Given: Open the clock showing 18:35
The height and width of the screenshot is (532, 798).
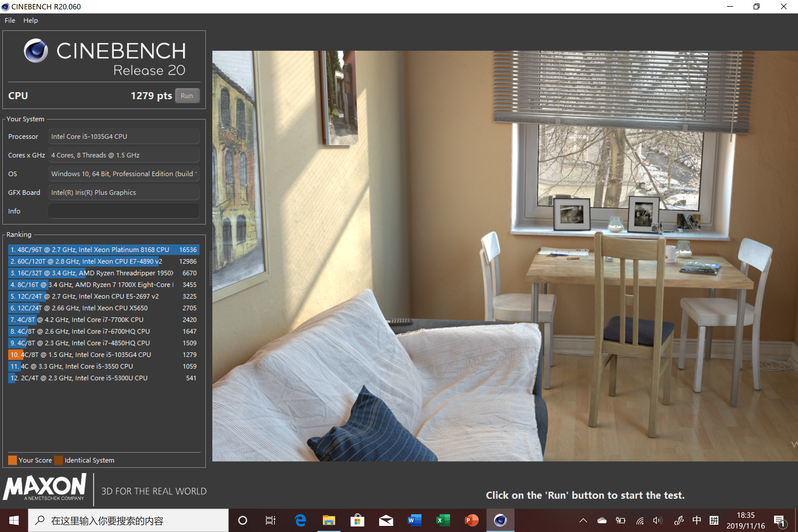Looking at the screenshot, I should coord(745,520).
